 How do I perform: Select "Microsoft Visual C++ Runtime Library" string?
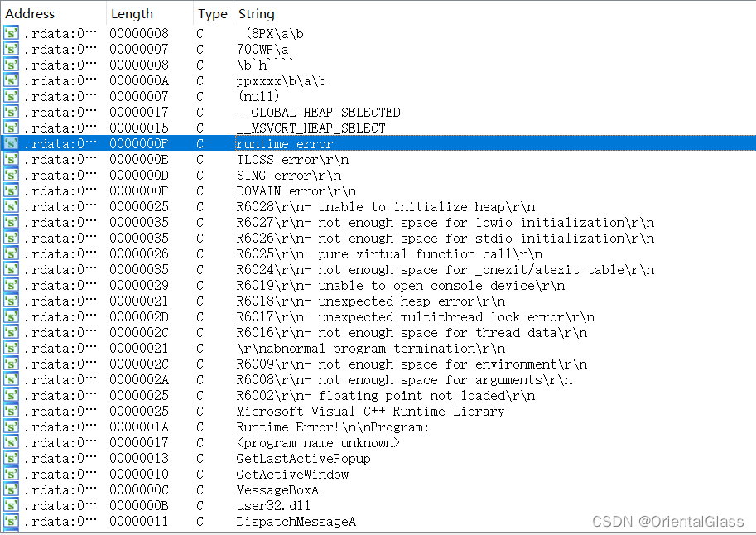coord(370,412)
